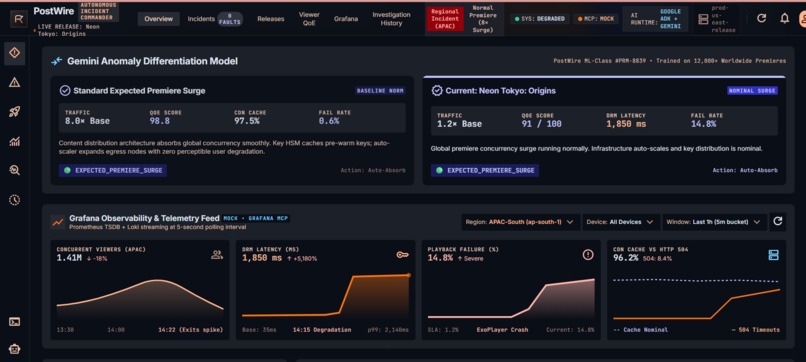806x362 pixels.
Task: Click the alert icon in Playback Failure card
Action: tap(588, 255)
